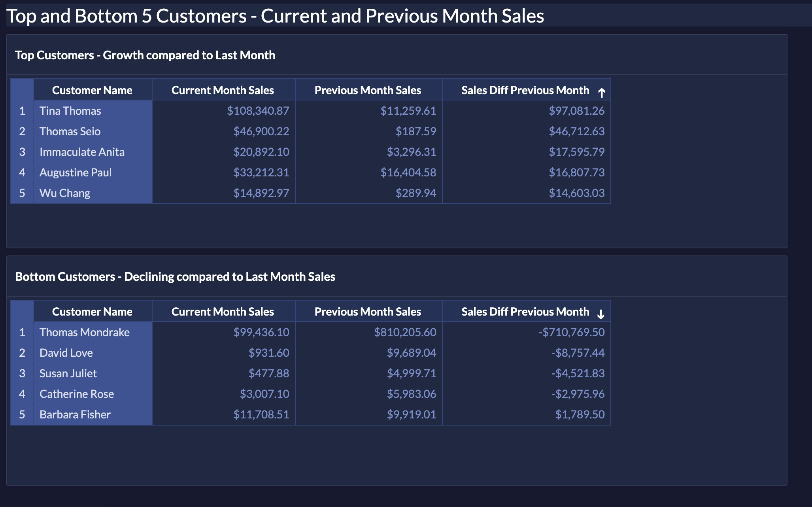Screen dimensions: 812x507
Task: Click Customer Name header in bottom table
Action: pyautogui.click(x=92, y=312)
